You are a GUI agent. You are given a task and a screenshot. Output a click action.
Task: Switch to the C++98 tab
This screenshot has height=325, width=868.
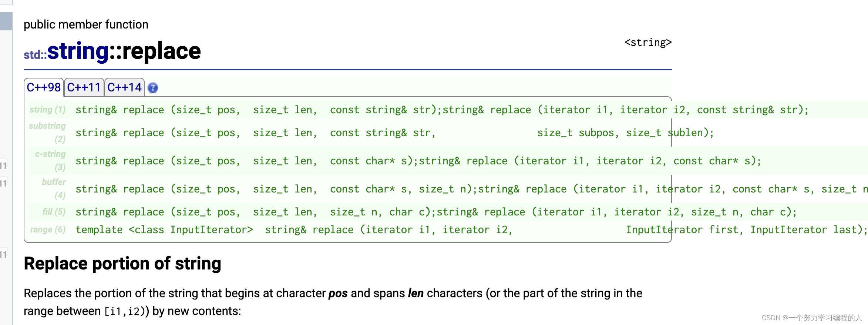pyautogui.click(x=44, y=88)
